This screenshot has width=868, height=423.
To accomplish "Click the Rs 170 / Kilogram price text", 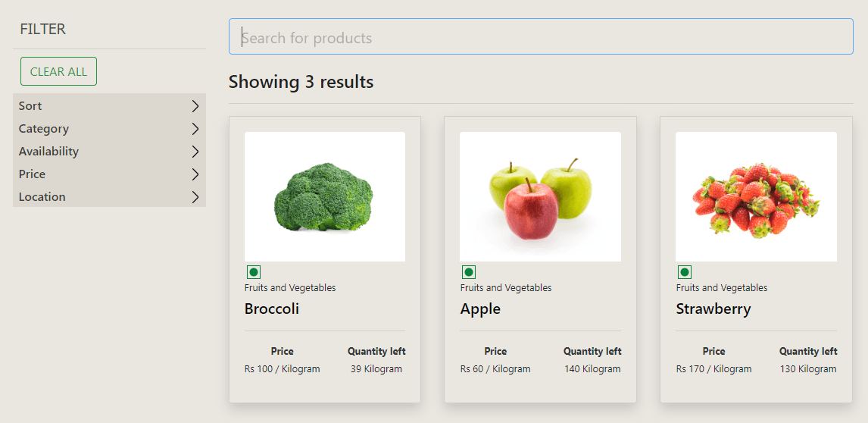I will click(x=713, y=369).
